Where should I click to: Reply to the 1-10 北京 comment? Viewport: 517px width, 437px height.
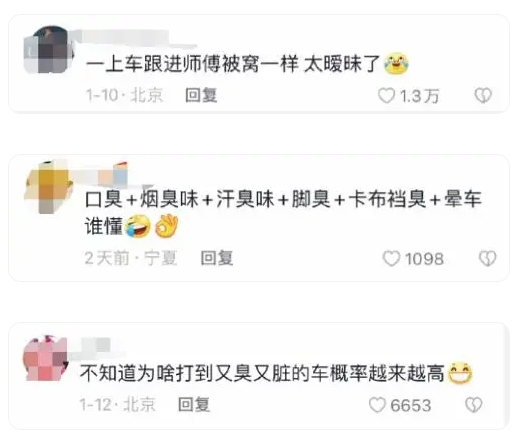click(201, 95)
